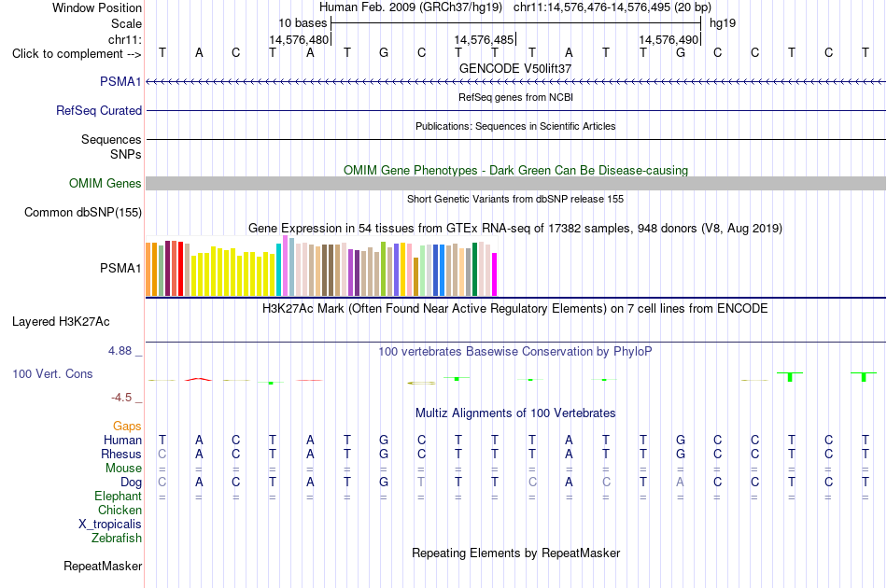Open the Common dbSNP(155) track label

[x=83, y=213]
